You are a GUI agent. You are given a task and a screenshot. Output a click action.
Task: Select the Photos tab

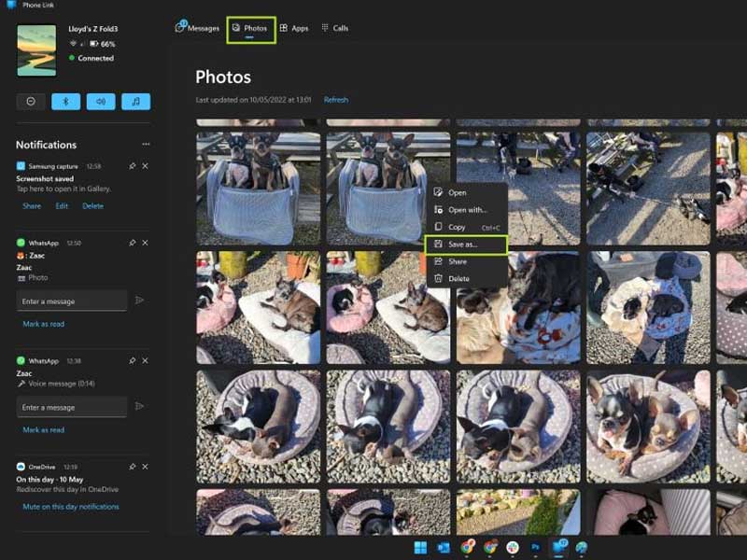tap(250, 29)
